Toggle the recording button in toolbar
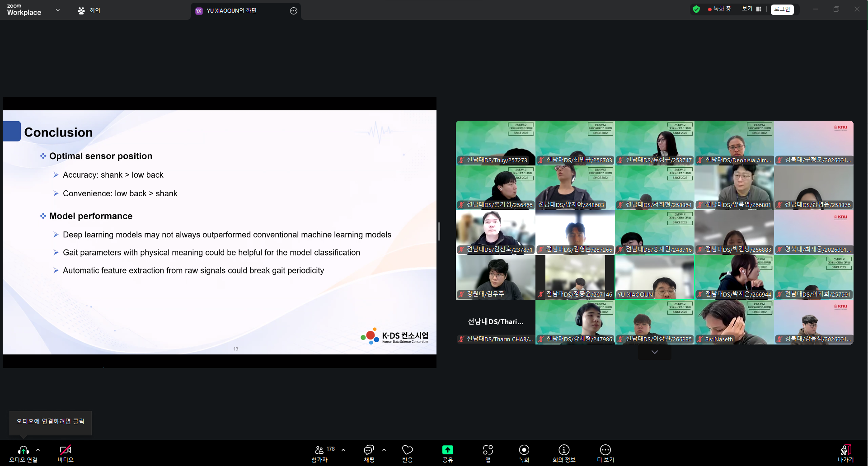 (x=524, y=450)
